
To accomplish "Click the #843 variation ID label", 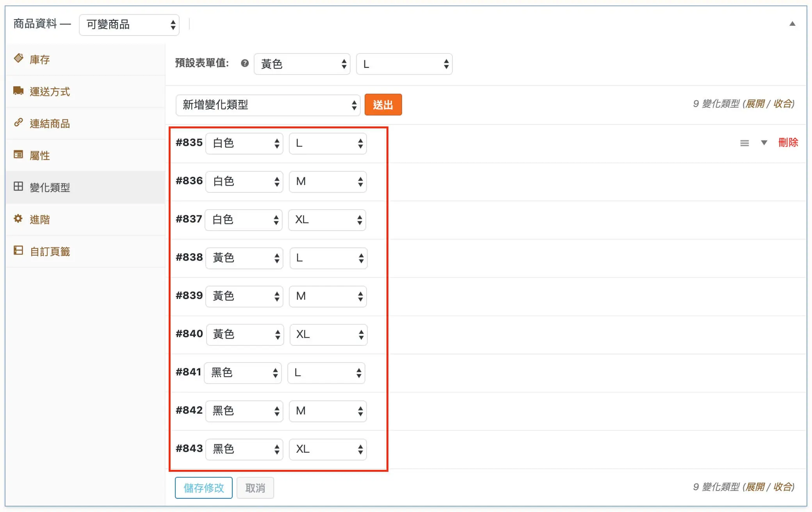I will pyautogui.click(x=189, y=448).
